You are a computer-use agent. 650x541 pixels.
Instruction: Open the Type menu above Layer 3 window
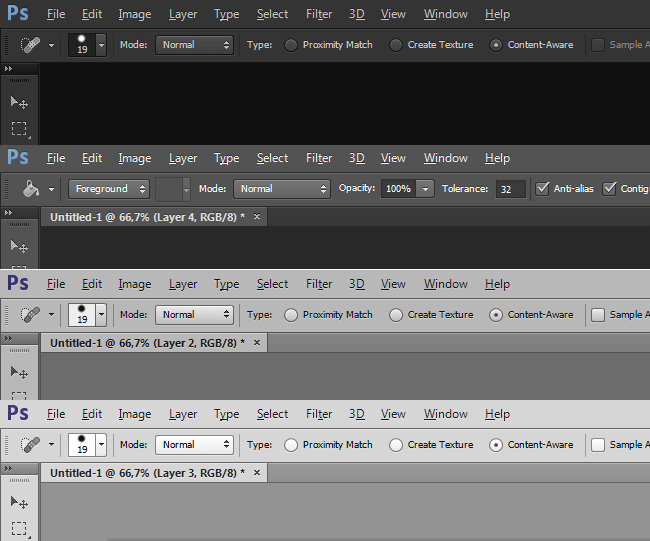pyautogui.click(x=226, y=414)
